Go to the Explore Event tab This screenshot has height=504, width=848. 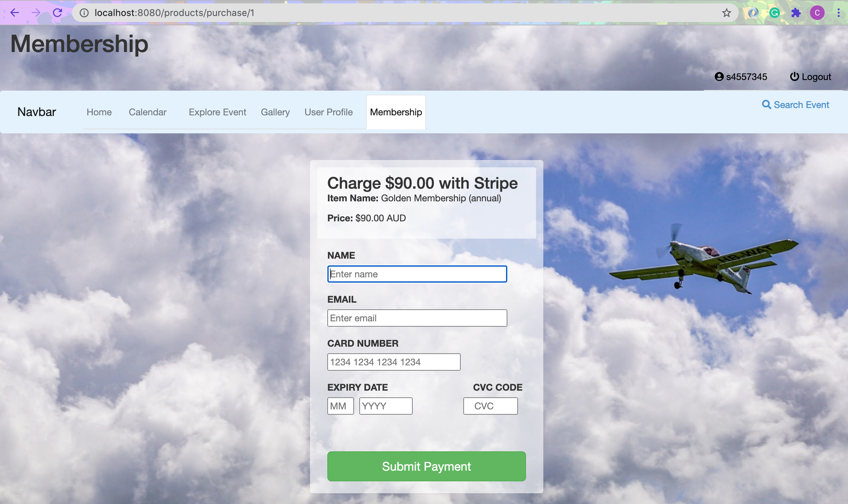pyautogui.click(x=217, y=112)
